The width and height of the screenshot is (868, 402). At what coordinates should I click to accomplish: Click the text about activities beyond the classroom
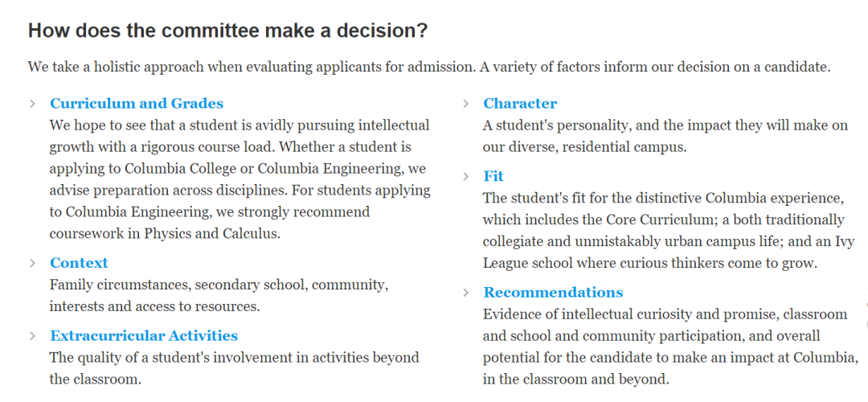click(234, 367)
